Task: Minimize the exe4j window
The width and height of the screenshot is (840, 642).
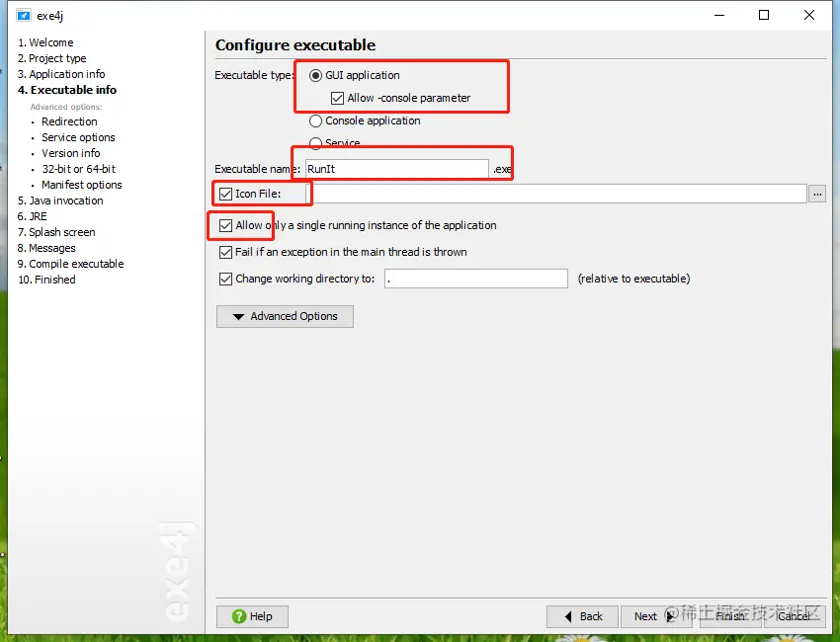Action: 719,15
